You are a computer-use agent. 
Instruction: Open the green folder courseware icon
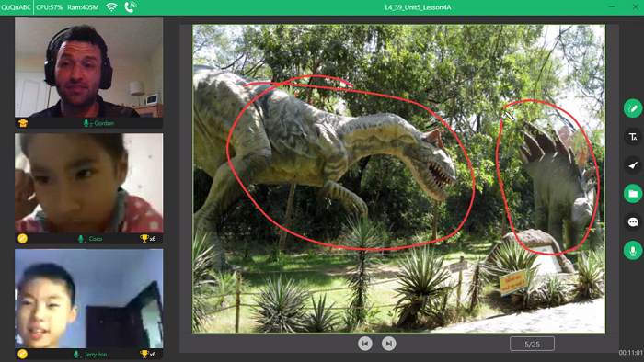pyautogui.click(x=633, y=194)
